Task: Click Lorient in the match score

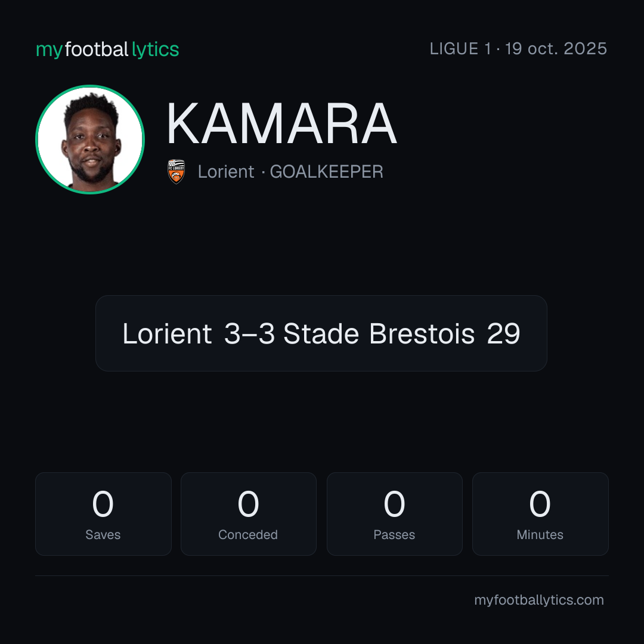Action: tap(167, 333)
